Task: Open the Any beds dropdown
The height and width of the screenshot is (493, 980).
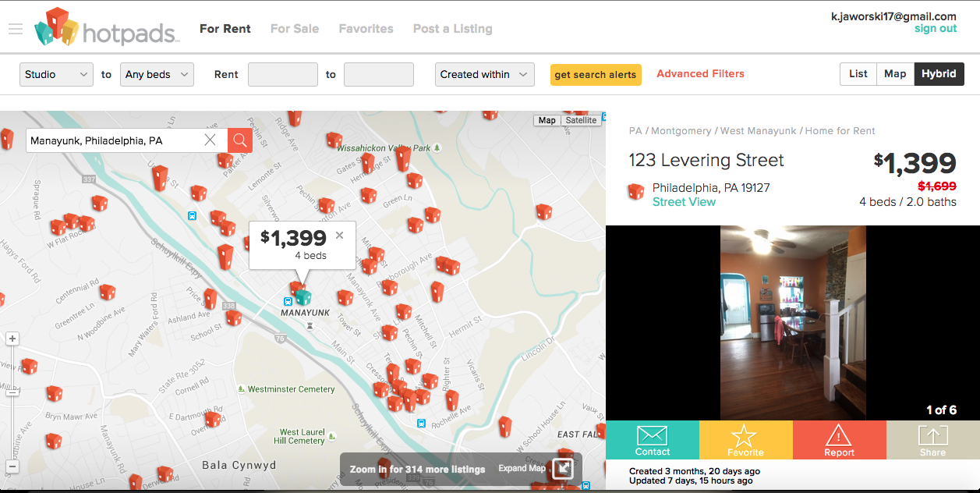Action: click(x=157, y=75)
